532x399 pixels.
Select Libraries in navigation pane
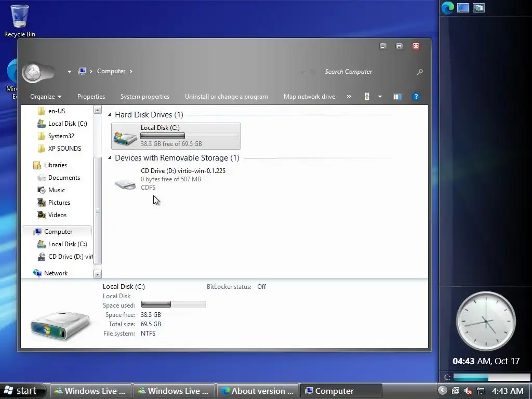(x=55, y=165)
